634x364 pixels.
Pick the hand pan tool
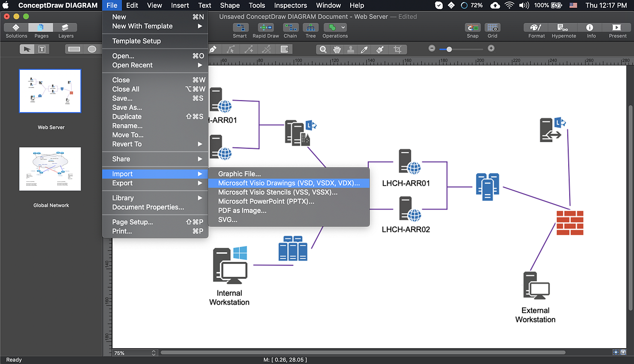[337, 50]
